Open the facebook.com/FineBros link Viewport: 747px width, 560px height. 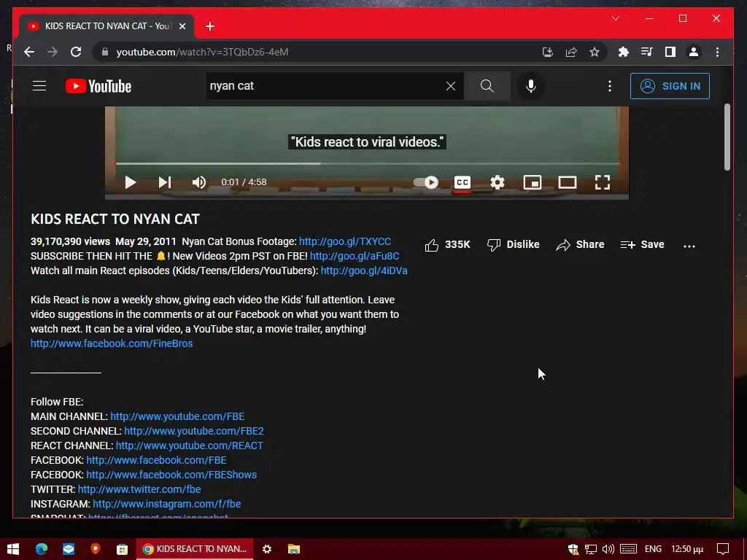(x=112, y=343)
